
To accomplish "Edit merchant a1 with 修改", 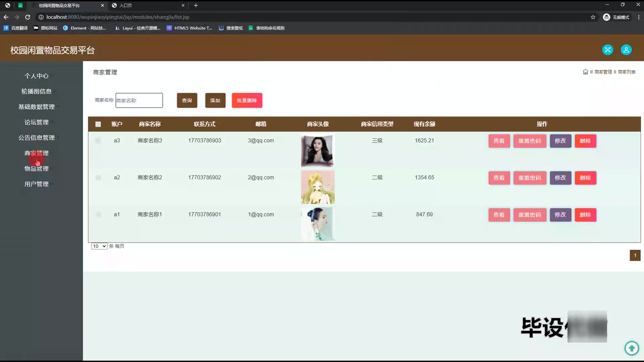I will pyautogui.click(x=560, y=215).
